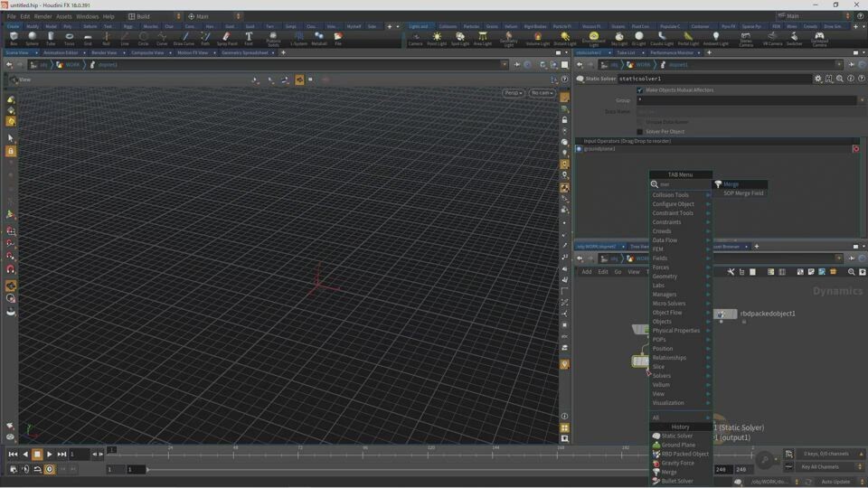
Task: Open the Static Solver parameter gear menu
Action: (x=818, y=79)
